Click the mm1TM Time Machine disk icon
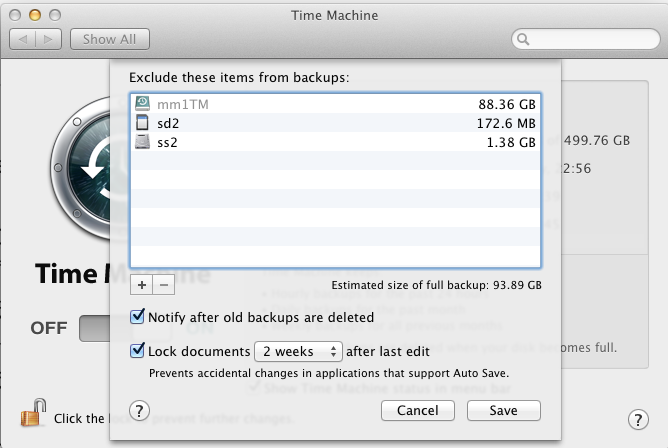The height and width of the screenshot is (448, 668). pos(144,103)
